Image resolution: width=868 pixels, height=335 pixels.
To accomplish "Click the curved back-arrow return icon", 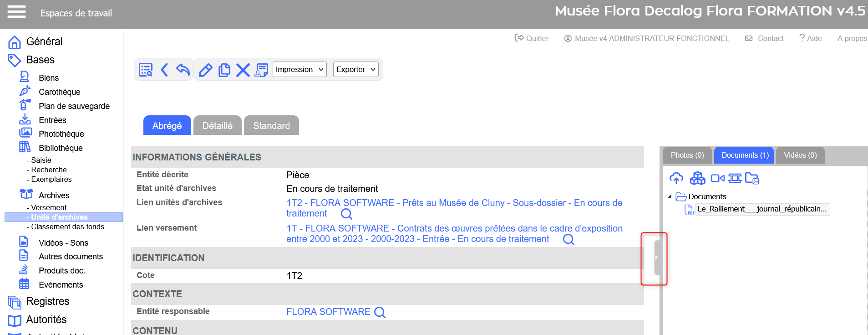I will coord(183,70).
